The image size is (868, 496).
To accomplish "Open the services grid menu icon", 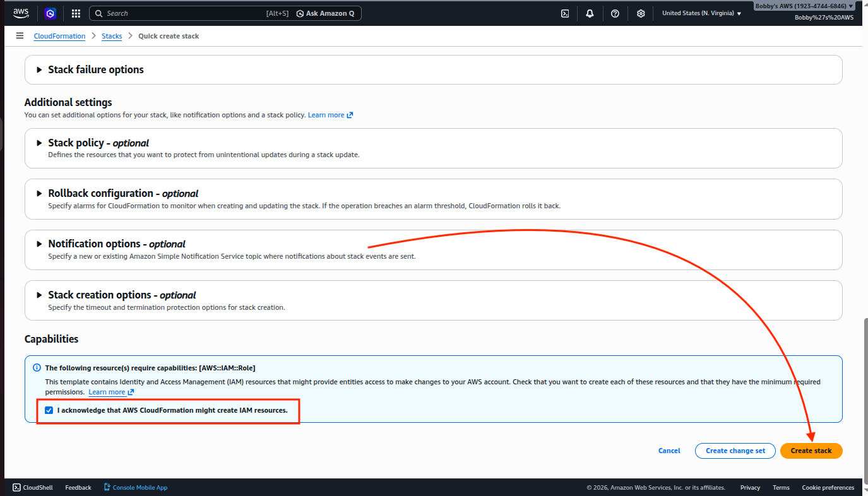I will 76,13.
